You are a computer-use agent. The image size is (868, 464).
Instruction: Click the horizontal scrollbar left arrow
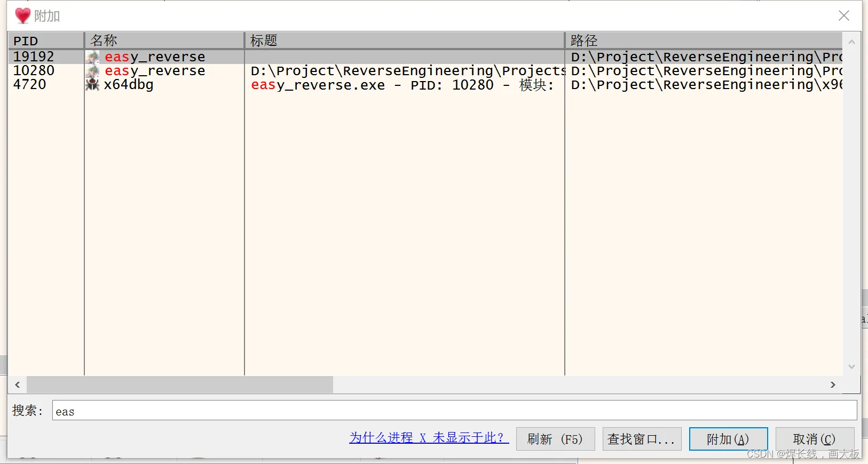pos(18,385)
